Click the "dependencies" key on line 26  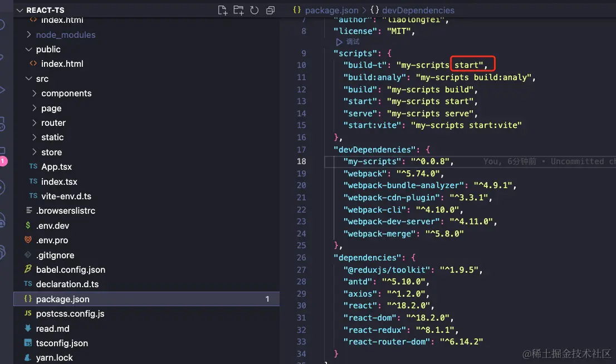tap(367, 258)
